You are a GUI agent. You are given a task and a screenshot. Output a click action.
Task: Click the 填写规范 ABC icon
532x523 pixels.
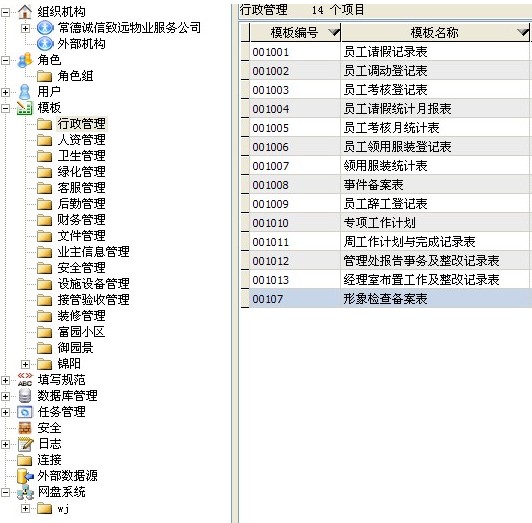25,379
